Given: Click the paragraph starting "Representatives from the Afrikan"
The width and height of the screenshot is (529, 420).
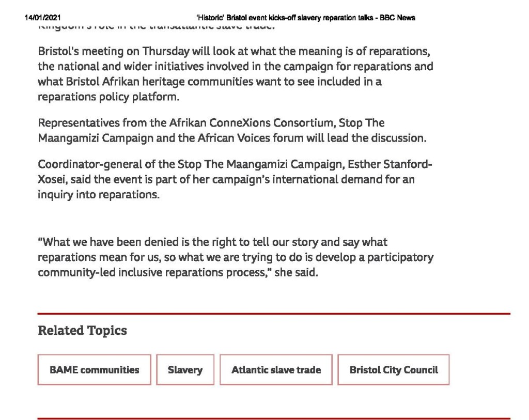Looking at the screenshot, I should pos(232,131).
